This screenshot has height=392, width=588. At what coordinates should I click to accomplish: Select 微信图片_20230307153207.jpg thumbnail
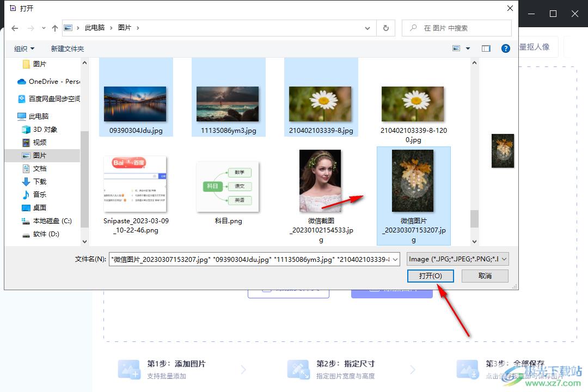(413, 181)
